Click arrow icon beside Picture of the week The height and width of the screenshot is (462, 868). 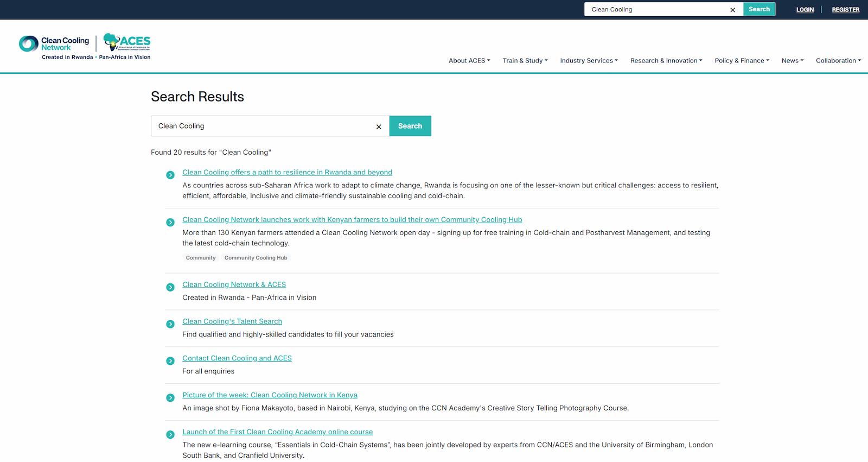[170, 398]
